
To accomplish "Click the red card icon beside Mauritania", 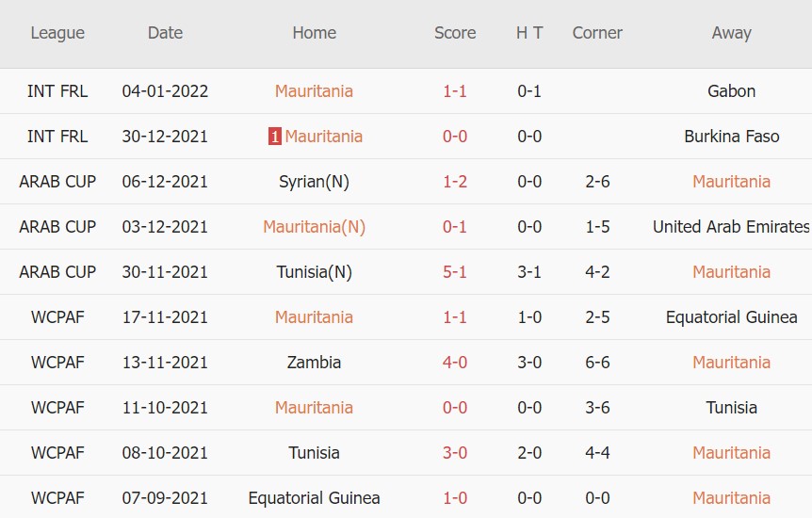I will point(274,137).
